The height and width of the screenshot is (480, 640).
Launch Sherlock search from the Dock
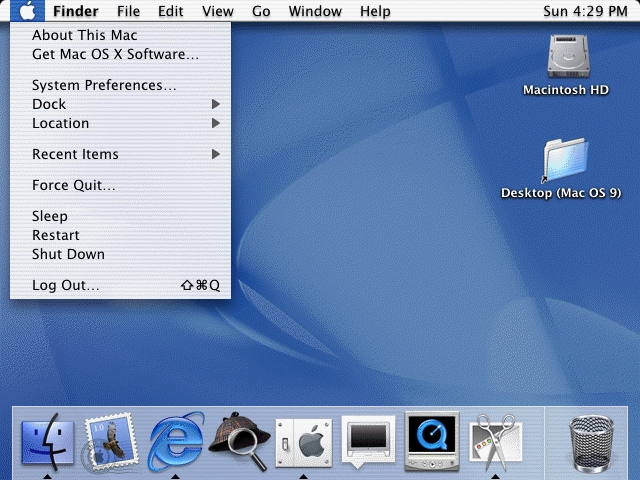pos(240,442)
